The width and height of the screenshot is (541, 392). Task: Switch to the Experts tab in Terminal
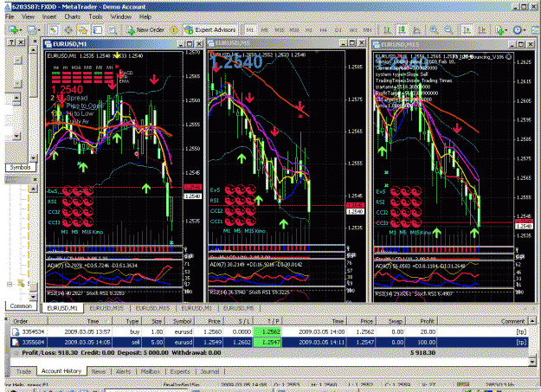[x=180, y=371]
